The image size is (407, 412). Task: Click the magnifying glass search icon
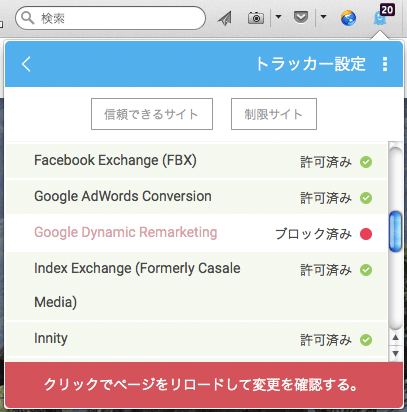tap(28, 18)
